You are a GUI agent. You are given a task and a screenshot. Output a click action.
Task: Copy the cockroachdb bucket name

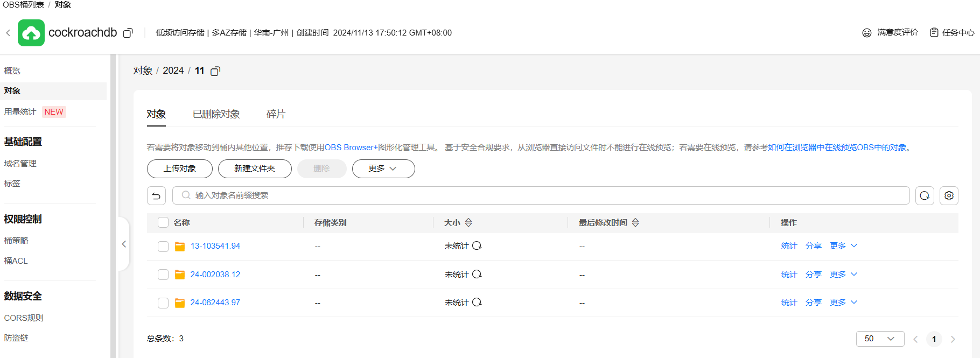point(128,33)
